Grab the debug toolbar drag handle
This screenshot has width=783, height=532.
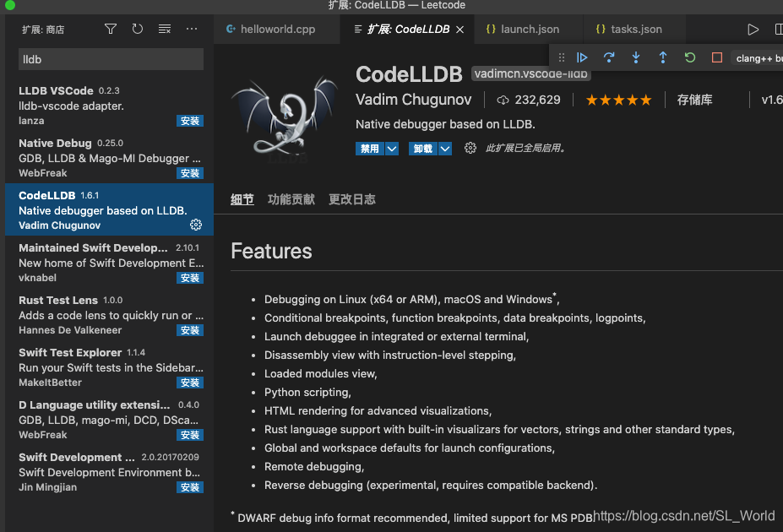point(562,58)
